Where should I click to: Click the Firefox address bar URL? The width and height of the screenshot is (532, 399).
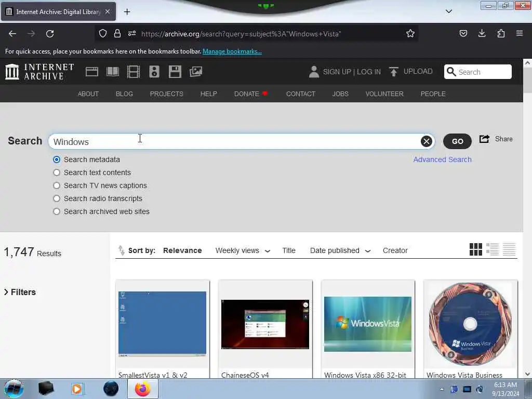(x=241, y=34)
